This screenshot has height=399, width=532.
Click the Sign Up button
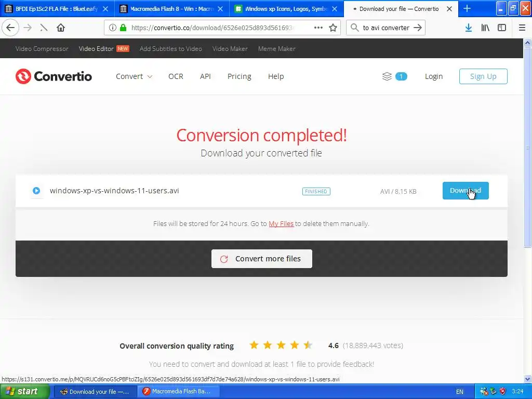(483, 76)
